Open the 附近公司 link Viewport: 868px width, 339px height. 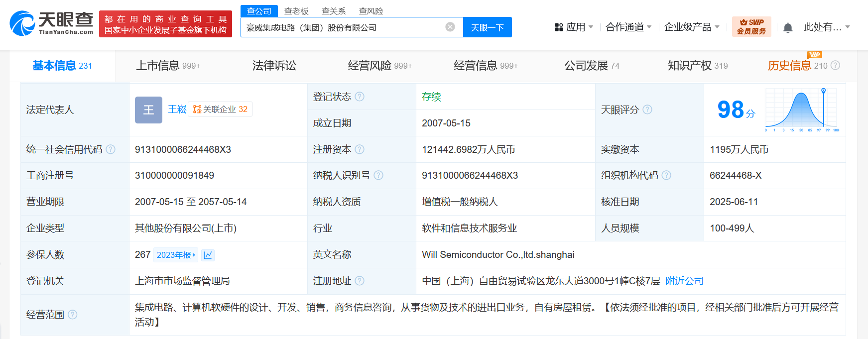(684, 281)
